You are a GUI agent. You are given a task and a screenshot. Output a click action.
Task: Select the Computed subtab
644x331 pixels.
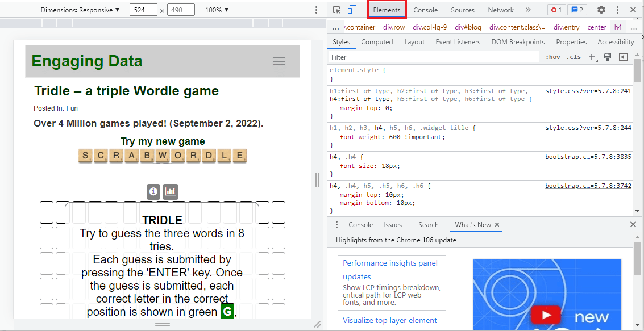click(377, 42)
